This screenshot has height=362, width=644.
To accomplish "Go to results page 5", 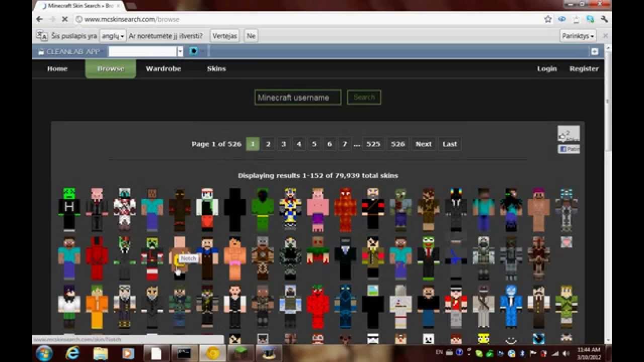I will click(314, 144).
